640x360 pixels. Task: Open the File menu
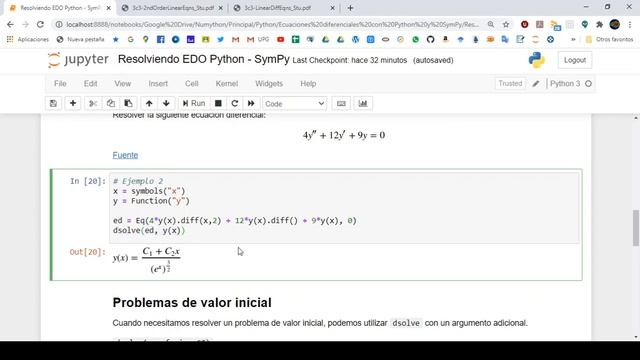tap(60, 83)
